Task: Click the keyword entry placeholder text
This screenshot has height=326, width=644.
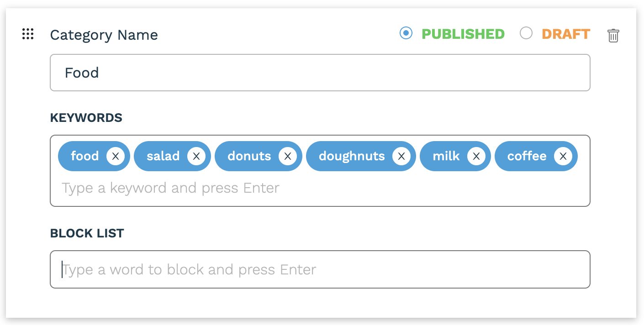Action: tap(170, 188)
